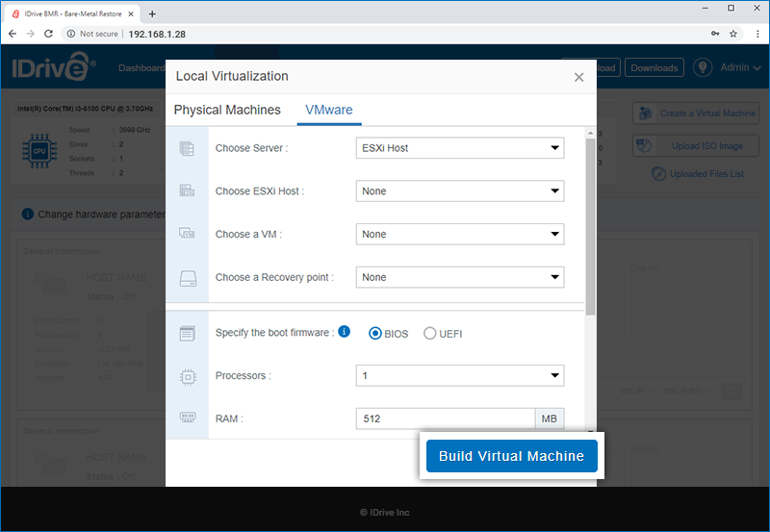Open the Admin account menu
The image size is (770, 532).
pos(740,67)
